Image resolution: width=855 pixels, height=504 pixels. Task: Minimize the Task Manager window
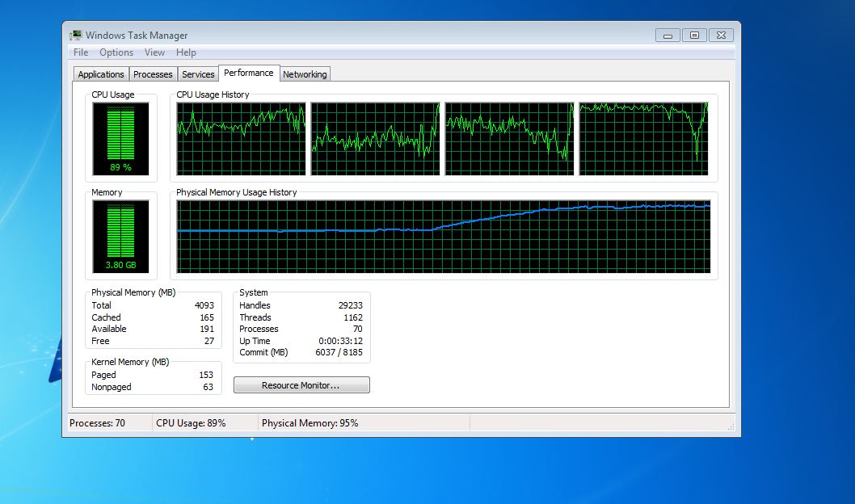(x=668, y=36)
